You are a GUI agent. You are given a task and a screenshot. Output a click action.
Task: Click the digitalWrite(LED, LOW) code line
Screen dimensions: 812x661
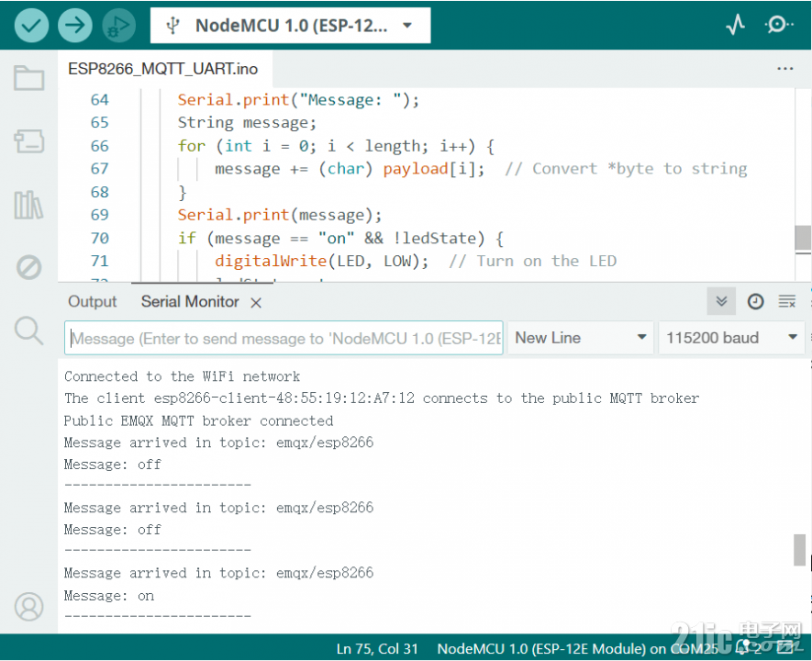coord(322,261)
